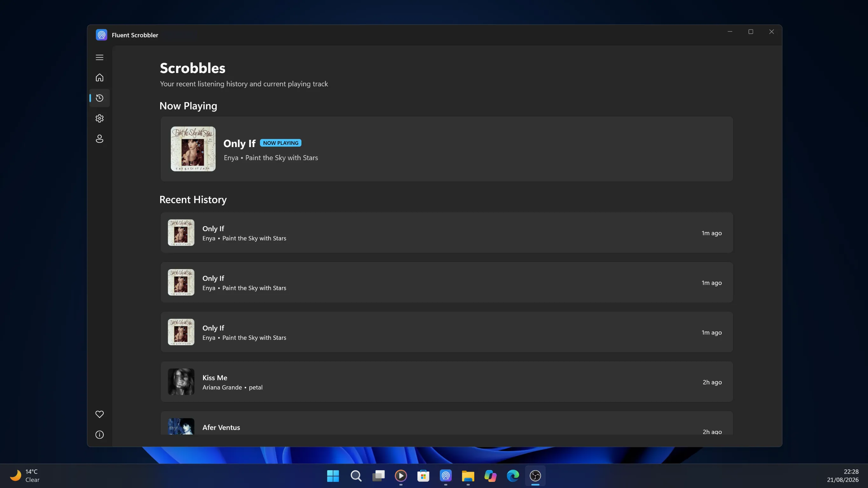Click the "Now Playing" section heading
Image resolution: width=868 pixels, height=488 pixels.
click(x=188, y=106)
